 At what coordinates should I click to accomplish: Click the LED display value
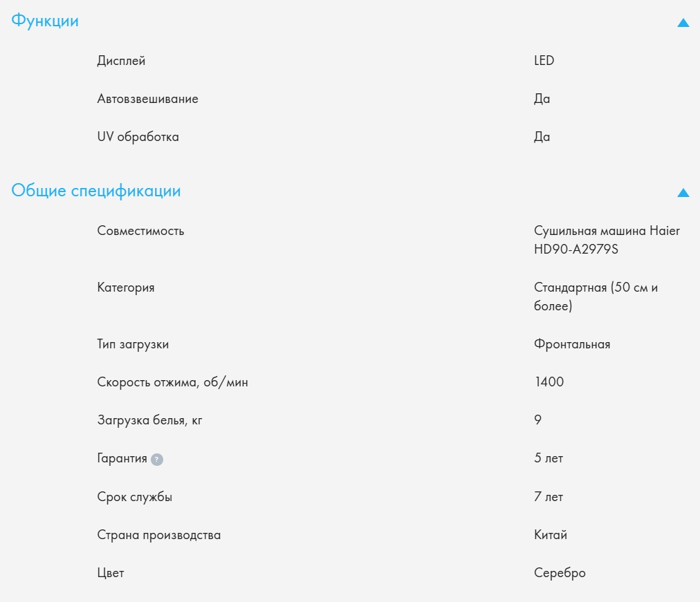(x=544, y=61)
